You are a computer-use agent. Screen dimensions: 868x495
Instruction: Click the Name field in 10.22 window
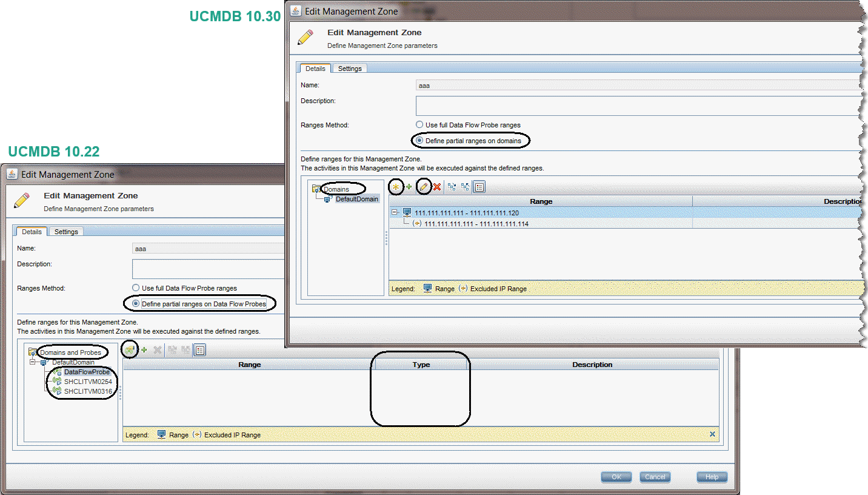209,249
